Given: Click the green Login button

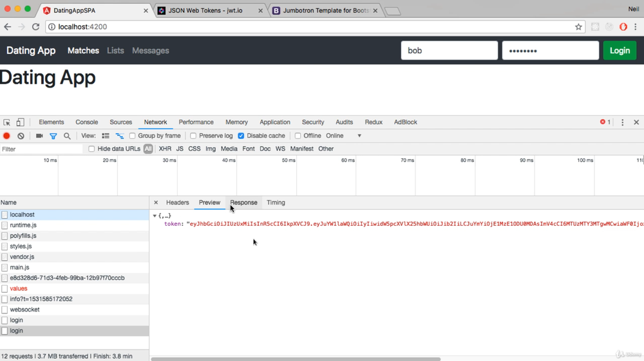Looking at the screenshot, I should pos(620,50).
